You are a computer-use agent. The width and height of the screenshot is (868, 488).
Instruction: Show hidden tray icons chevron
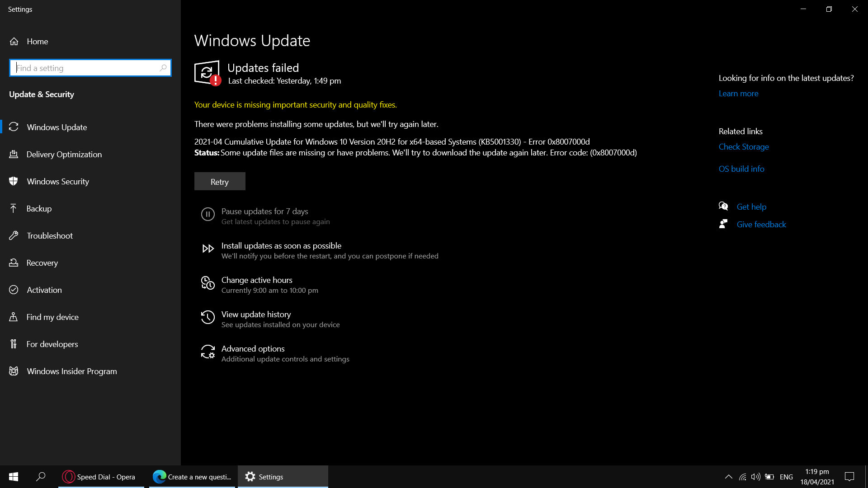click(x=729, y=477)
